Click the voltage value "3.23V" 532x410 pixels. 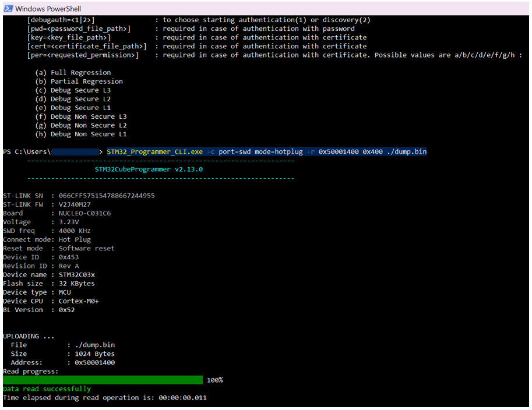(x=69, y=222)
